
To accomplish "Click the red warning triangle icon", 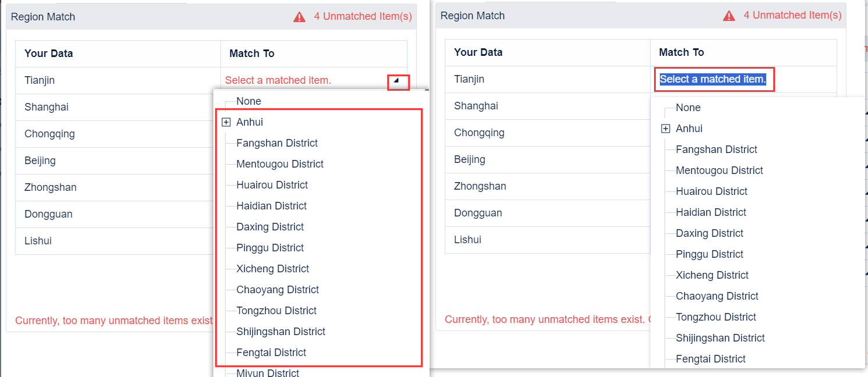I will 299,16.
